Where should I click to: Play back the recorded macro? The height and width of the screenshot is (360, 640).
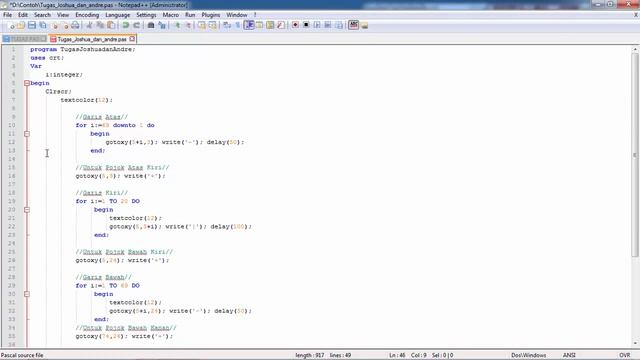pos(317,25)
